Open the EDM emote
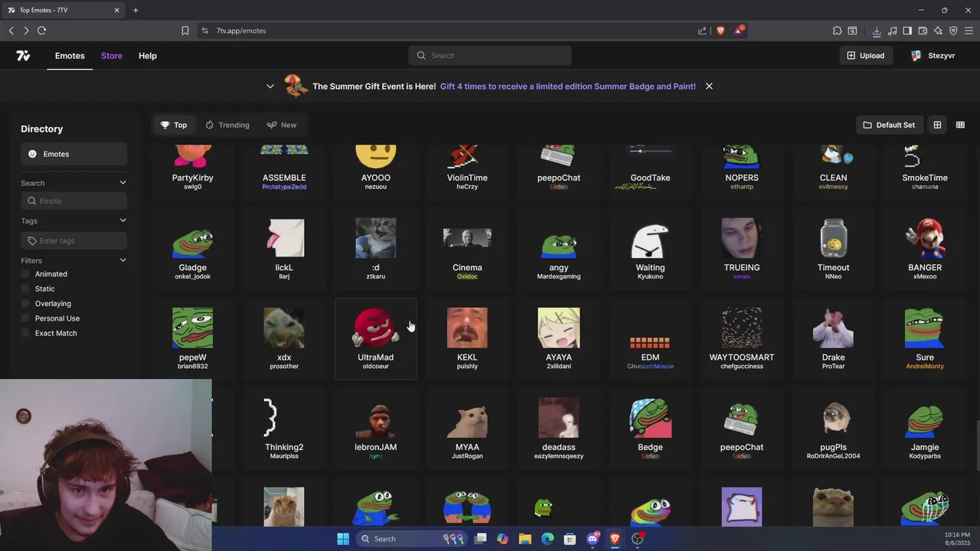The image size is (980, 551). click(x=650, y=338)
